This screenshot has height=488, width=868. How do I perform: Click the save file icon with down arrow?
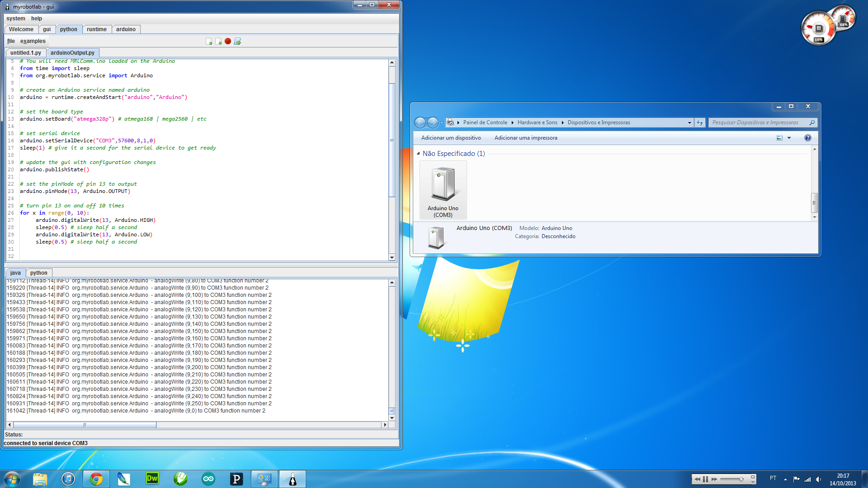tap(218, 41)
